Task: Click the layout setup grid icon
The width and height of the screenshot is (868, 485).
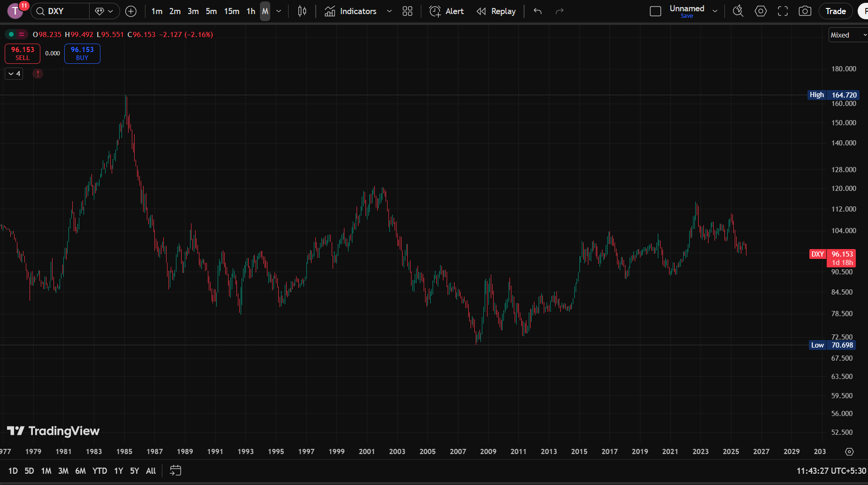Action: click(407, 11)
